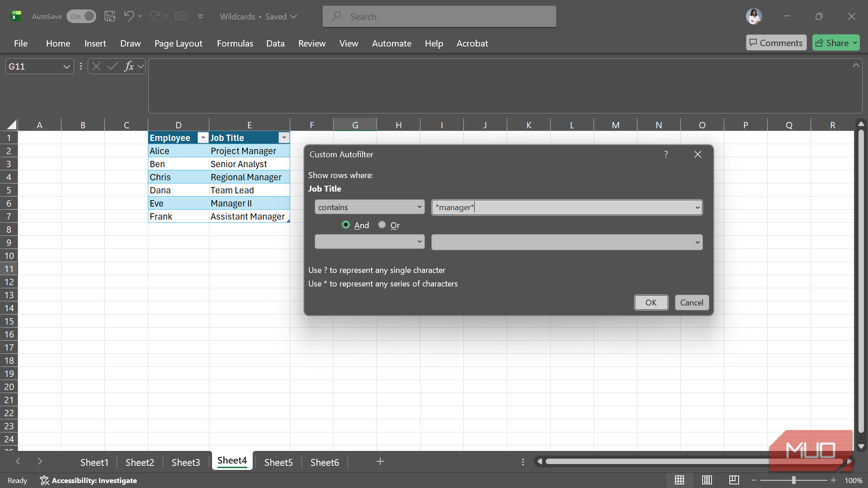This screenshot has height=488, width=868.
Task: Click the Insert Function fx icon
Action: 129,66
